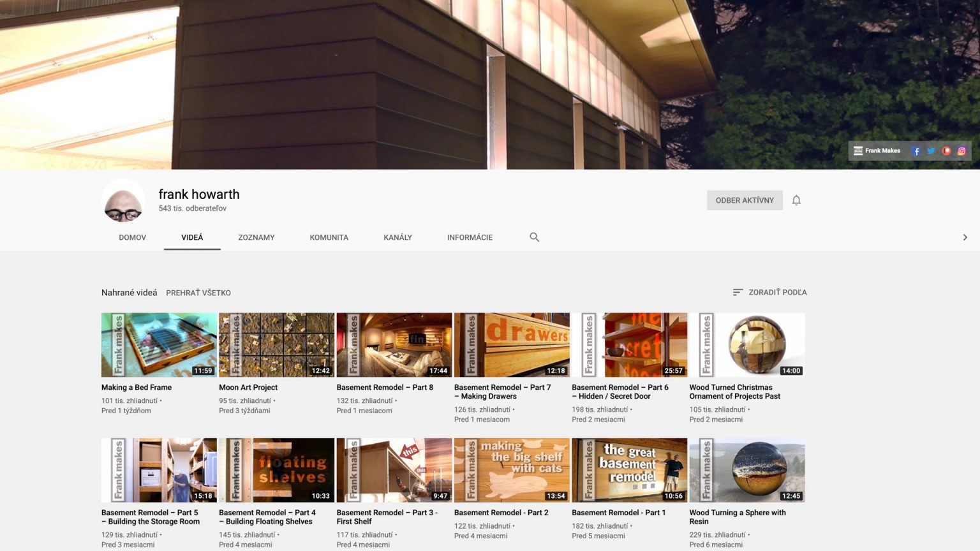Open the Facebook icon in channel banner

(x=916, y=151)
